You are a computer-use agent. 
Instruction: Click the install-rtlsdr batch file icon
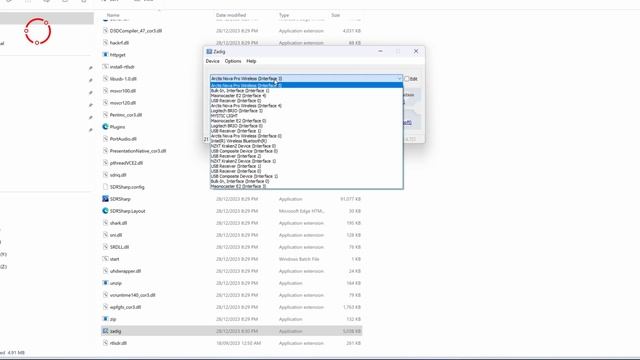point(105,67)
